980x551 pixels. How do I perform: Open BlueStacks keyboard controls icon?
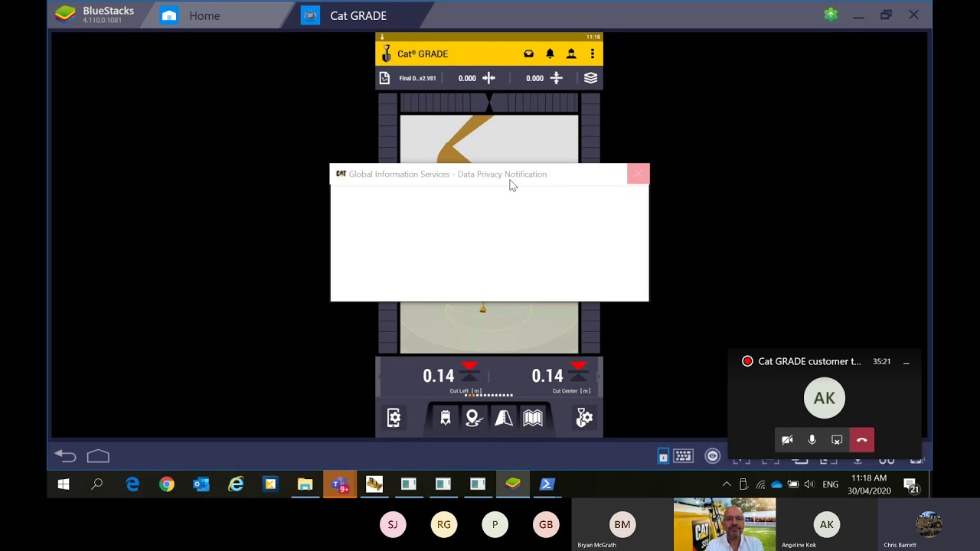coord(683,456)
